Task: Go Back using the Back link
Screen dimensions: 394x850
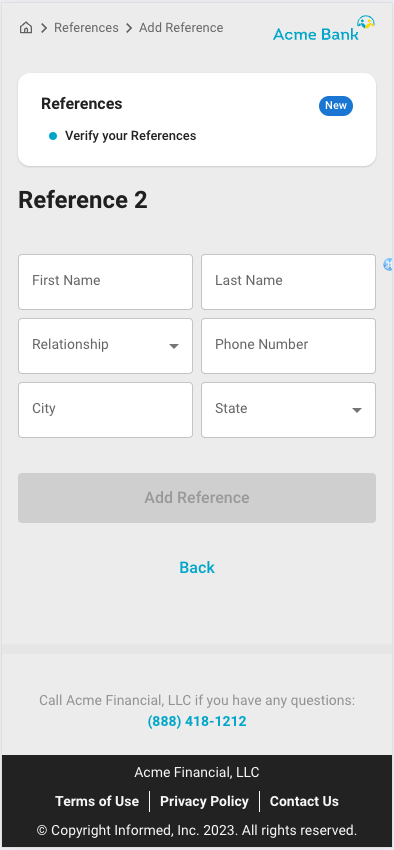Action: 197,568
